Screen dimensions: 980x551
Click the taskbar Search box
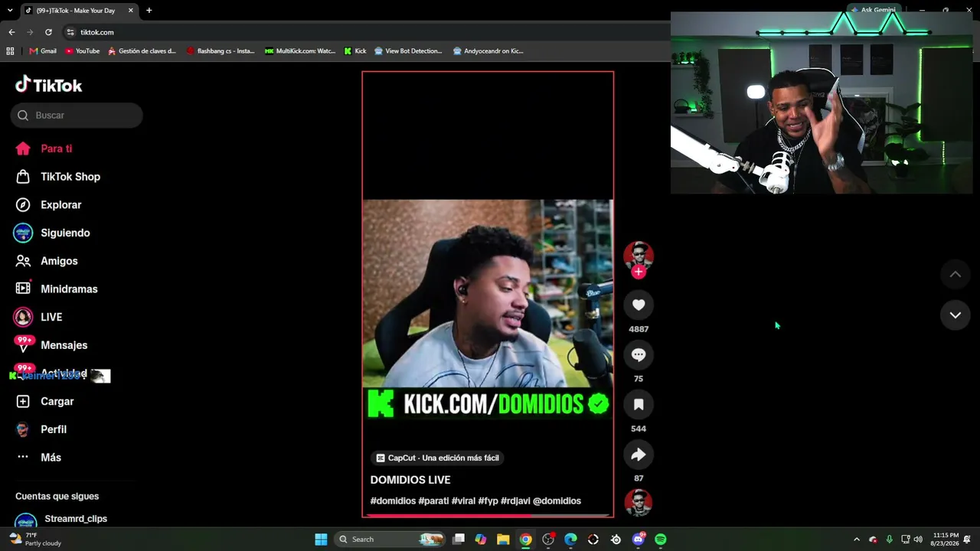(x=391, y=540)
